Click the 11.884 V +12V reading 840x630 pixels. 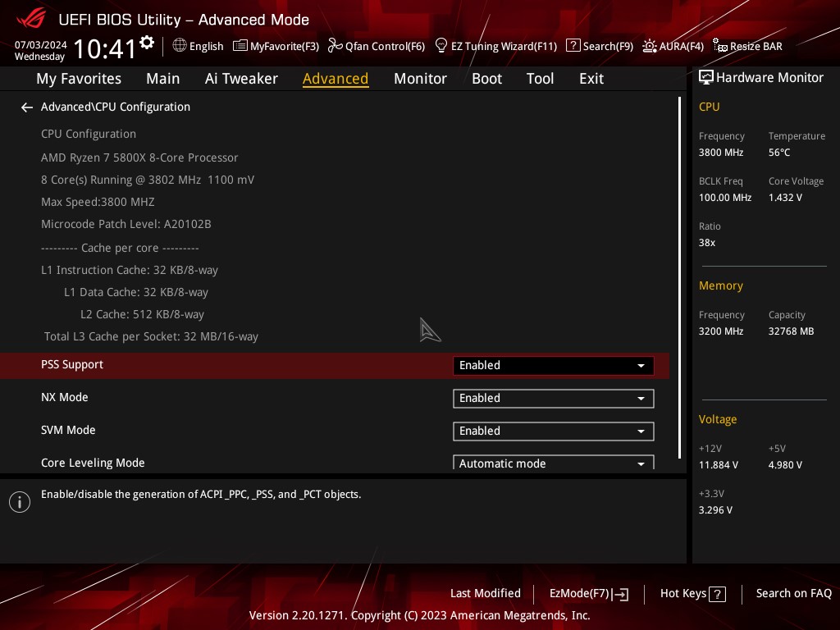[718, 465]
